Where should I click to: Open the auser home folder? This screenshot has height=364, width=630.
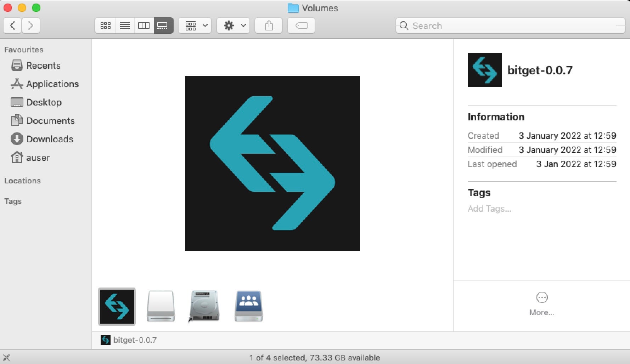[38, 158]
